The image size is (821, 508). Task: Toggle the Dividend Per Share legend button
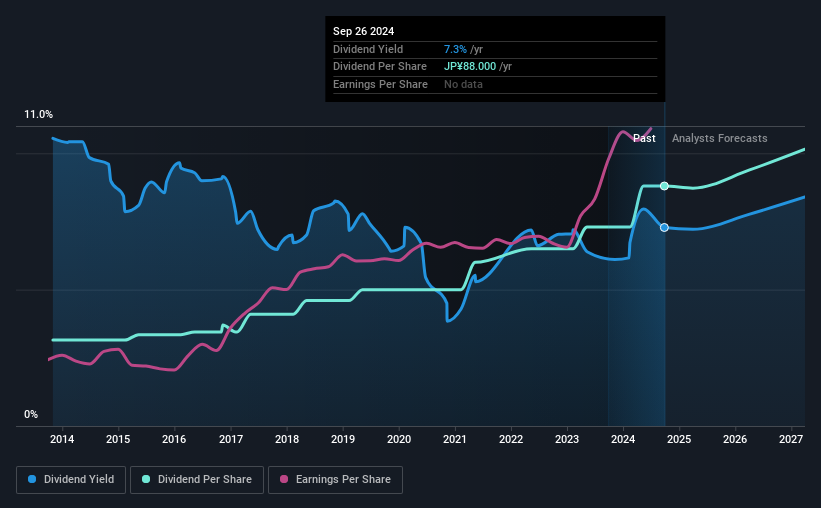point(197,480)
